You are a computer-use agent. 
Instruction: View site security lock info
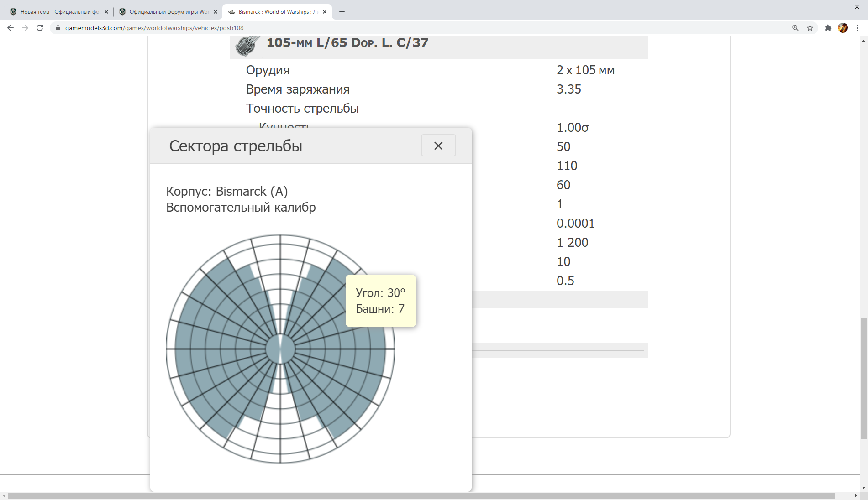58,28
